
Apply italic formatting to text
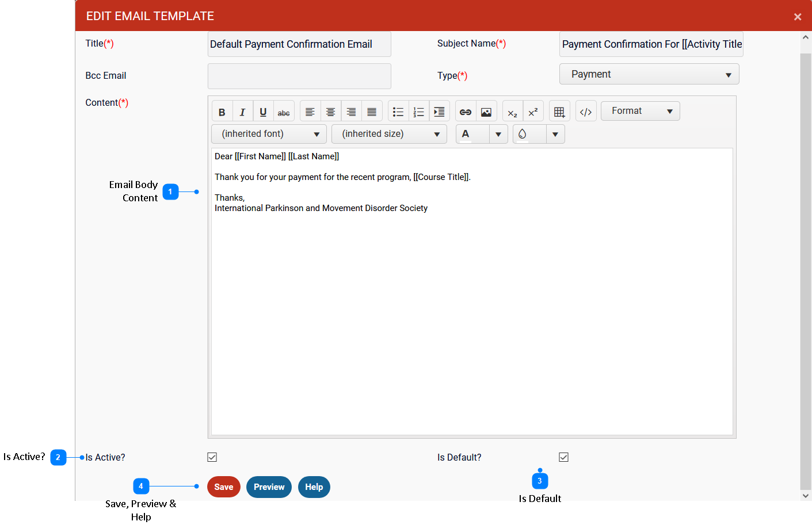(242, 112)
